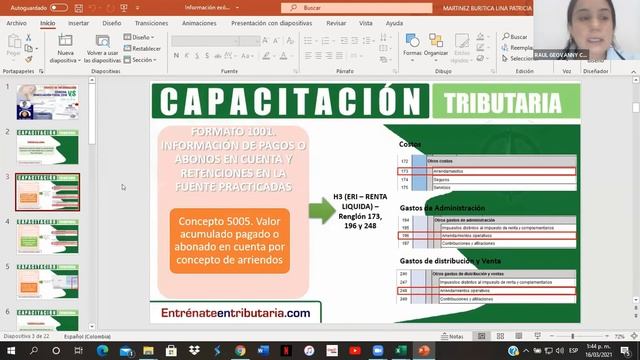Toggle italic (K) formatting
640x360 pixels.
[x=187, y=56]
